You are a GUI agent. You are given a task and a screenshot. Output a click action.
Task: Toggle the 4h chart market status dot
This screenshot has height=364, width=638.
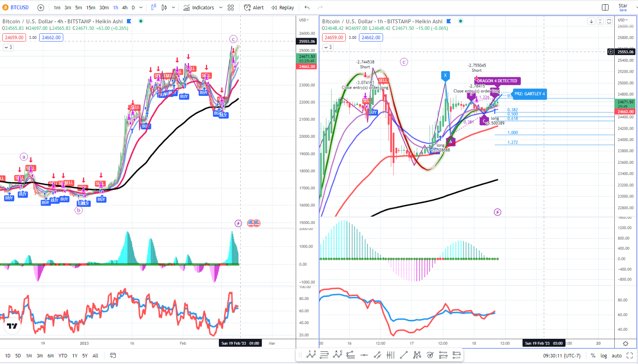(141, 21)
